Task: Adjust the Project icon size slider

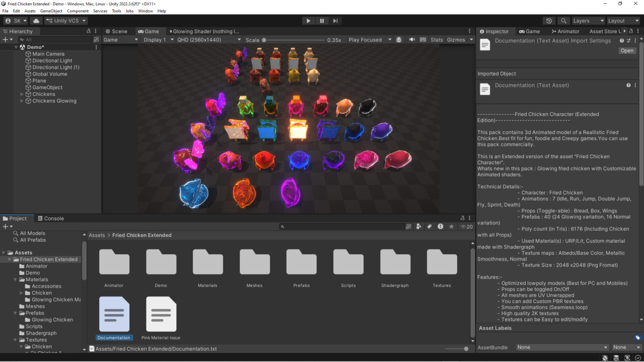Action: pos(457,349)
